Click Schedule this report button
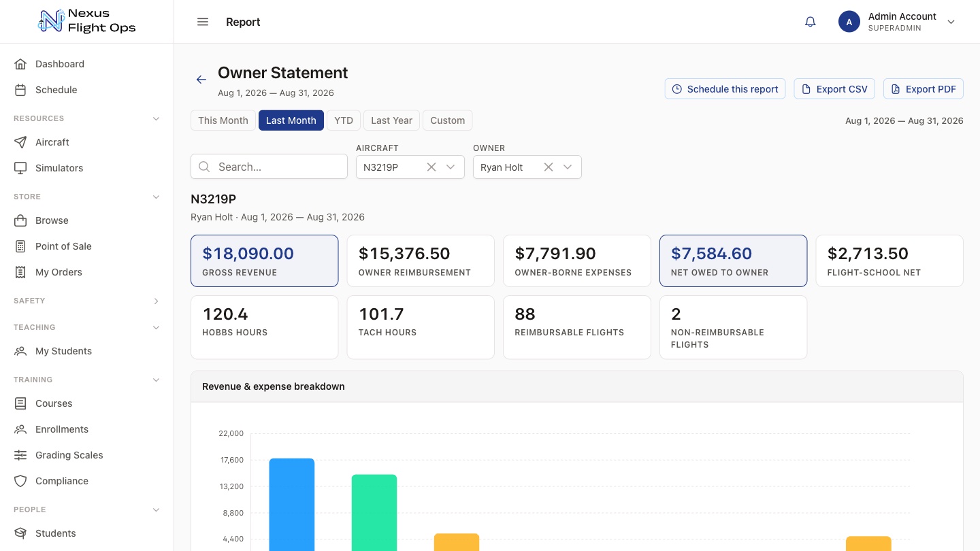 (x=725, y=89)
